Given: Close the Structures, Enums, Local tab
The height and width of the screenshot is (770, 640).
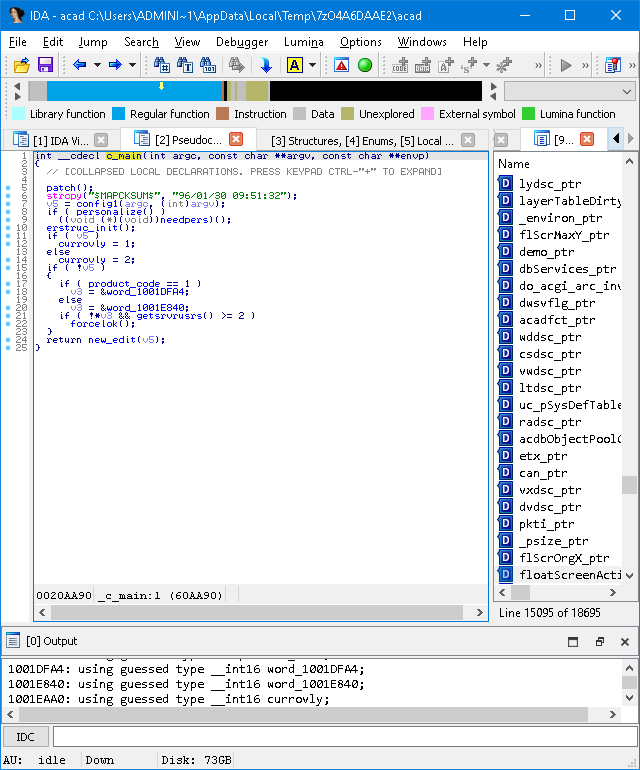Looking at the screenshot, I should [468, 140].
